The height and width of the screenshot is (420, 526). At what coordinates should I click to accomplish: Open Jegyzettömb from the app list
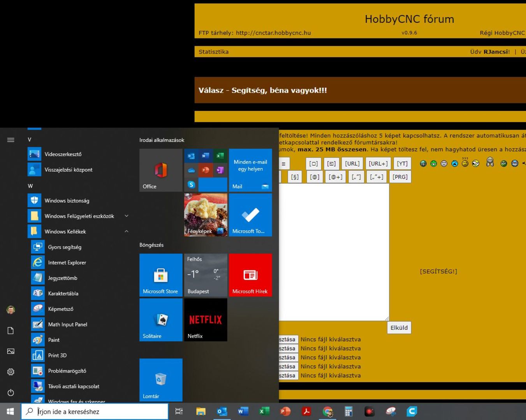click(62, 278)
